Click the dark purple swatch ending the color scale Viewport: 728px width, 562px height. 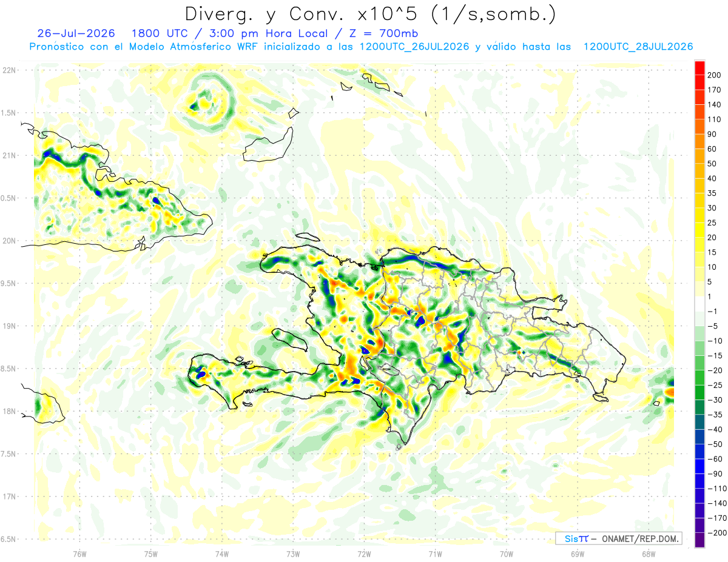tap(699, 540)
